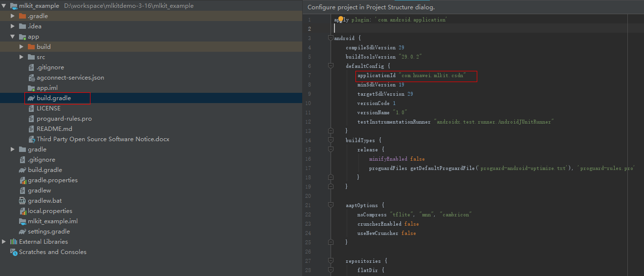
Task: Click the src folder icon
Action: [x=31, y=57]
